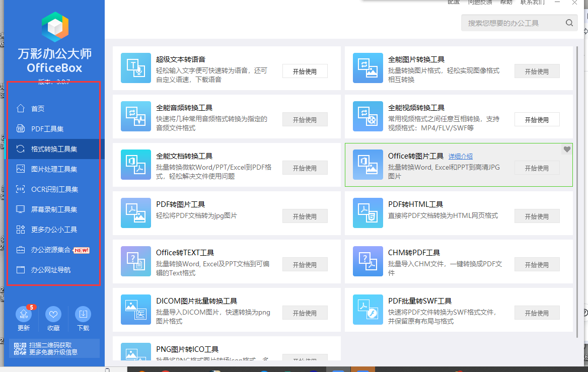
Task: Click 开始使用 for Office转图片工具
Action: (x=537, y=168)
